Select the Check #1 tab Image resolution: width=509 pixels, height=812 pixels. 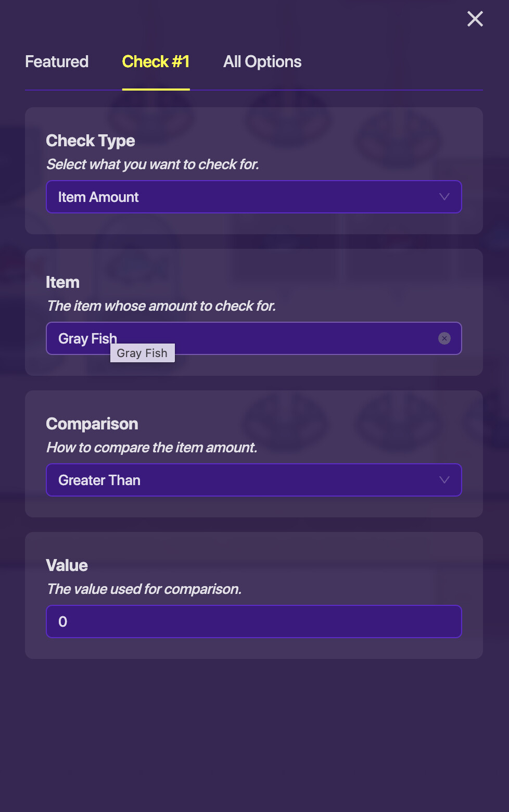coord(156,62)
